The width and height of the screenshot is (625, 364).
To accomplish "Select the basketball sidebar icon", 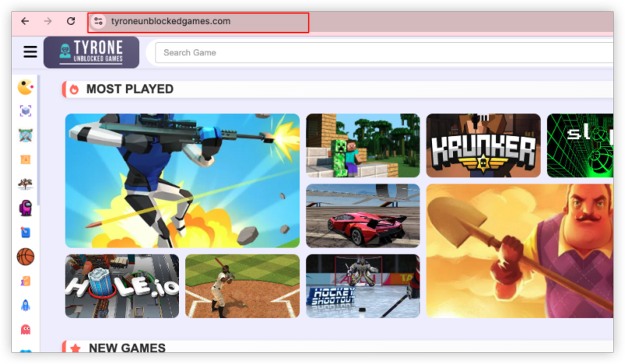I will [x=26, y=257].
